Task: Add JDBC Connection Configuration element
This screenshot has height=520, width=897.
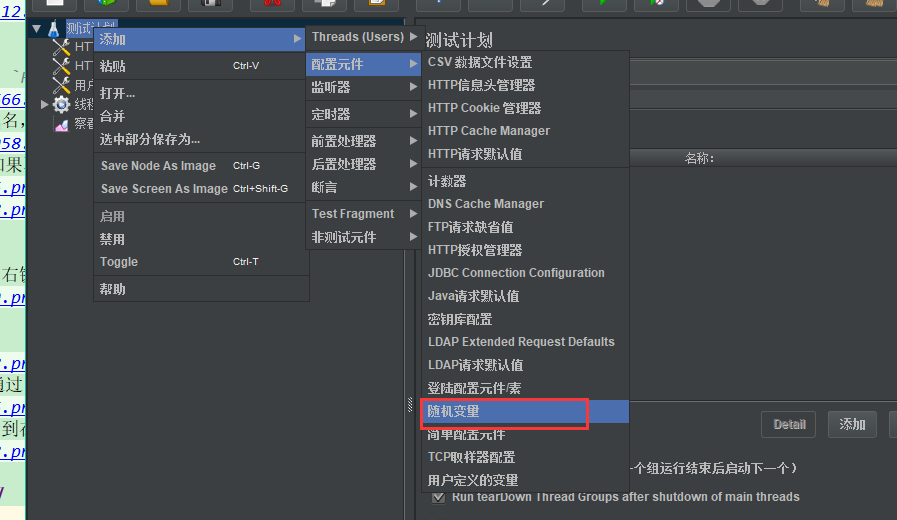Action: (x=525, y=273)
